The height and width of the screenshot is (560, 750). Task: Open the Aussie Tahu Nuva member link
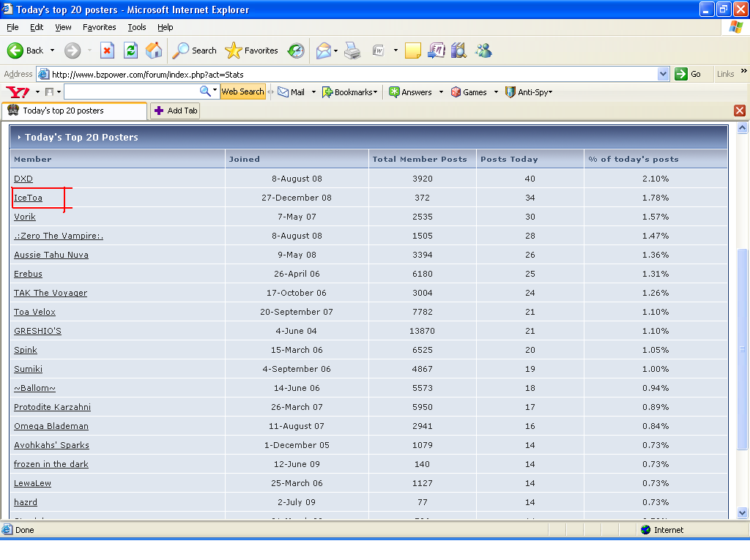coord(51,255)
